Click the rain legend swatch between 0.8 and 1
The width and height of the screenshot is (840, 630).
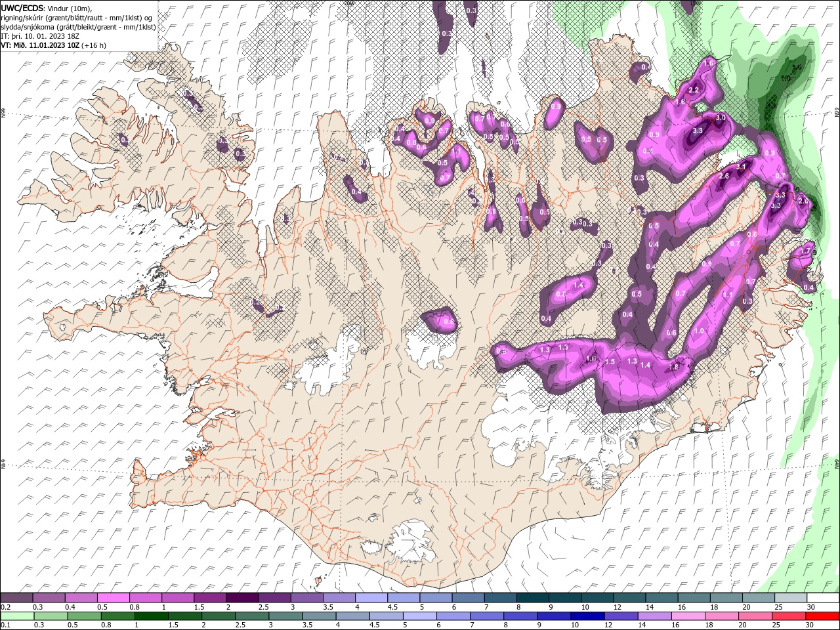point(117,616)
